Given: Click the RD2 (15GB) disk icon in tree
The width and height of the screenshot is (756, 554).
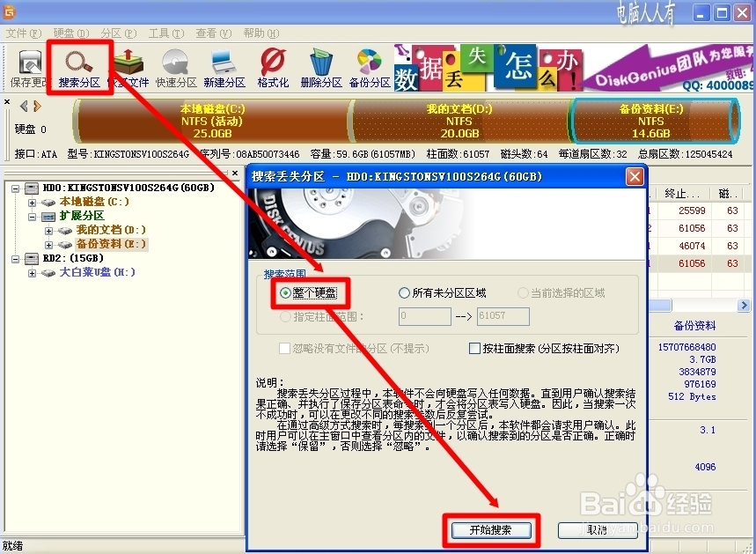Looking at the screenshot, I should click(32, 259).
